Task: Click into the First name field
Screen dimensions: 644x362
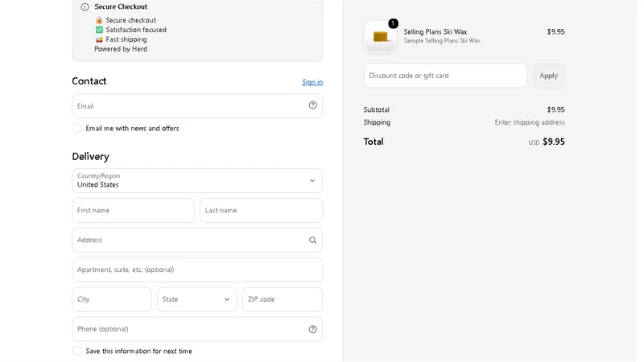Action: point(133,210)
